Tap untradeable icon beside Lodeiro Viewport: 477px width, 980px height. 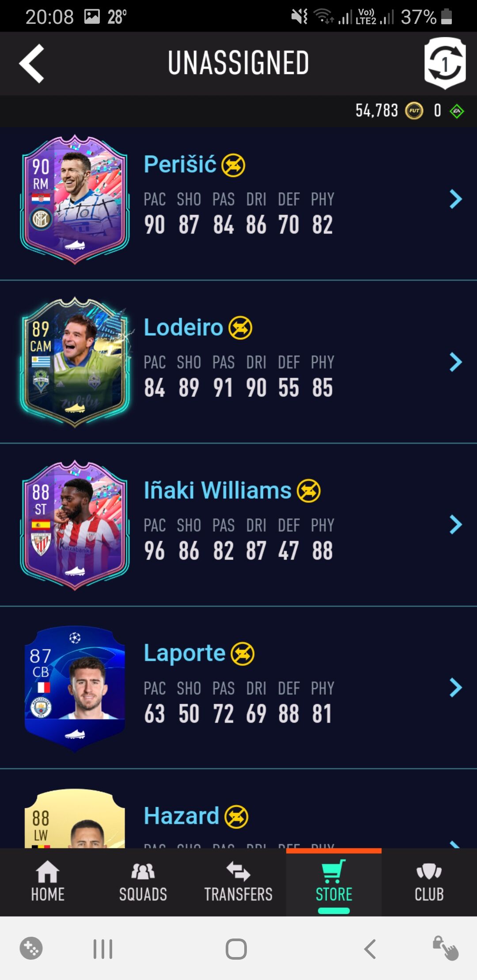[x=240, y=328]
